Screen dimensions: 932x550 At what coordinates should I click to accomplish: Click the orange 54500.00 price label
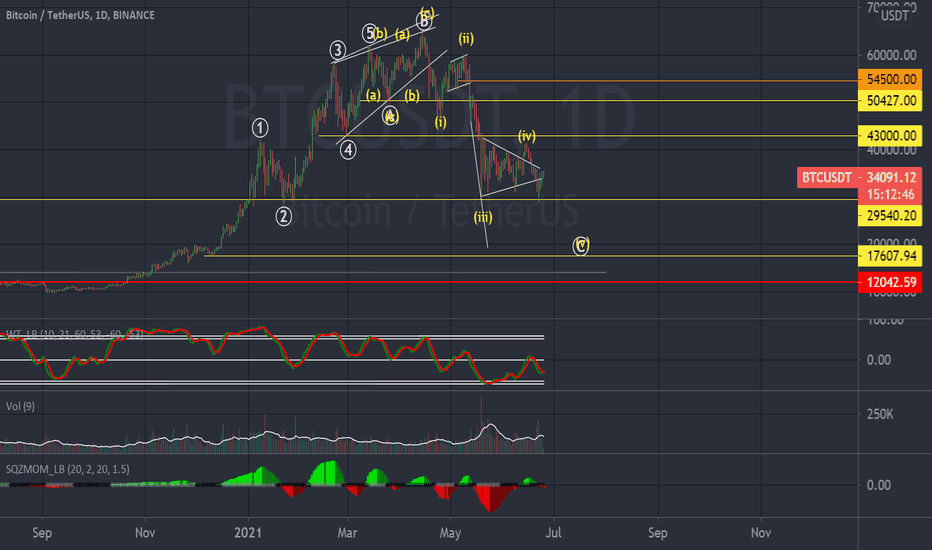[890, 79]
